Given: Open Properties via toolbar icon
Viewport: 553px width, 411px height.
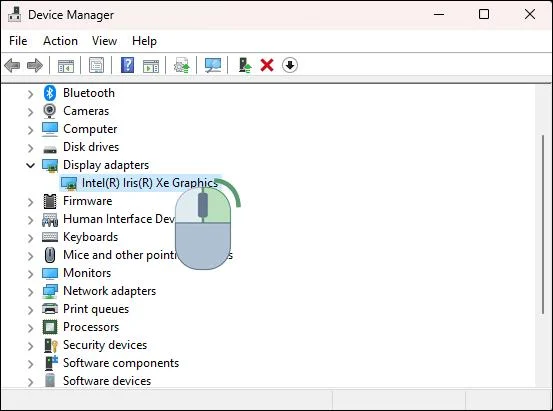Looking at the screenshot, I should click(96, 66).
